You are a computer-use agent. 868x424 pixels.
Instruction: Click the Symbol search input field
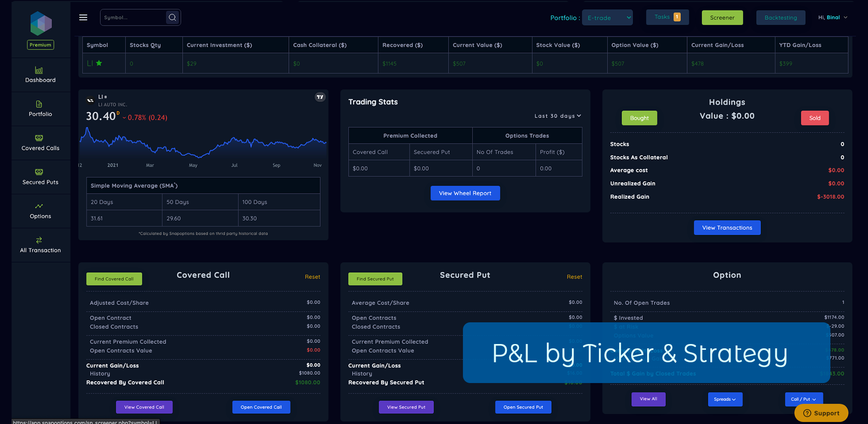[133, 17]
